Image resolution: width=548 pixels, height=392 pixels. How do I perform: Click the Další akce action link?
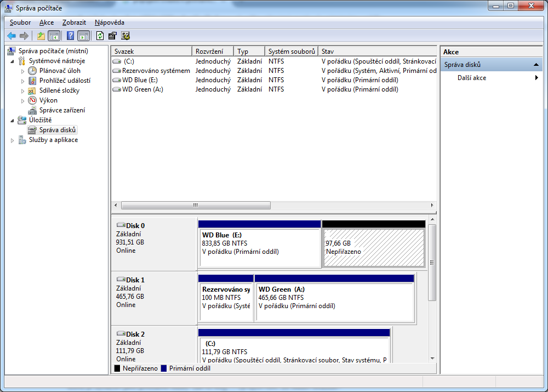472,78
